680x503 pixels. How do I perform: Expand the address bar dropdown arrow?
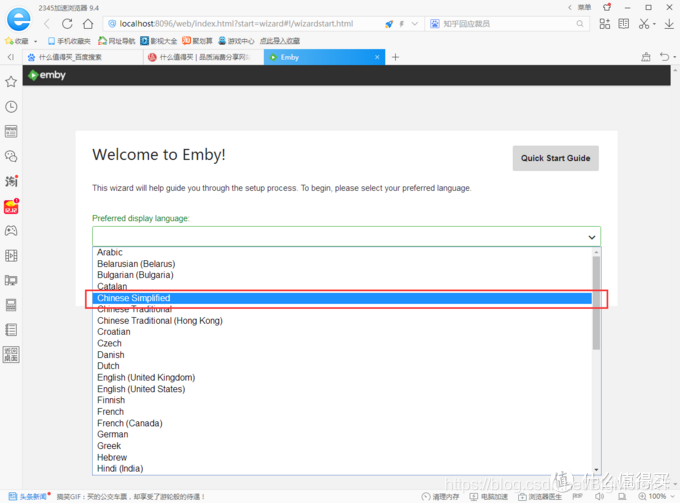coord(415,24)
